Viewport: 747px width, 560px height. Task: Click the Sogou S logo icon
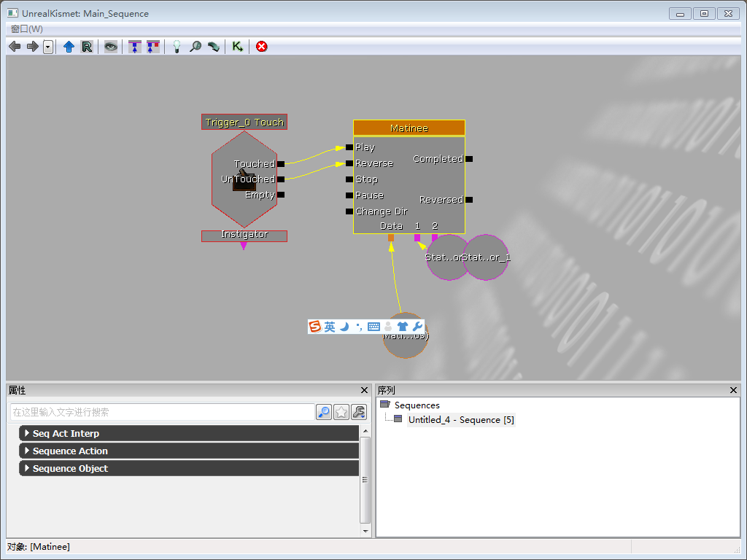click(x=315, y=327)
